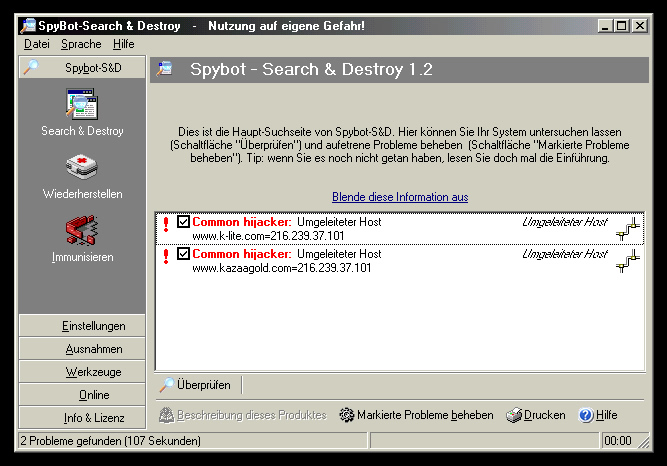This screenshot has width=667, height=466.
Task: Click the italic 'Umgeleiteter Host' in k-lite row
Action: 565,222
